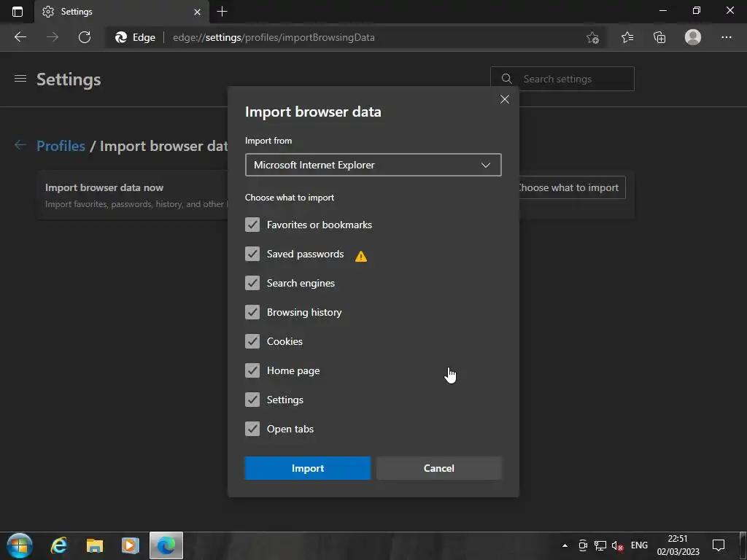Image resolution: width=747 pixels, height=560 pixels.
Task: Click the Search settings field
Action: click(x=562, y=79)
